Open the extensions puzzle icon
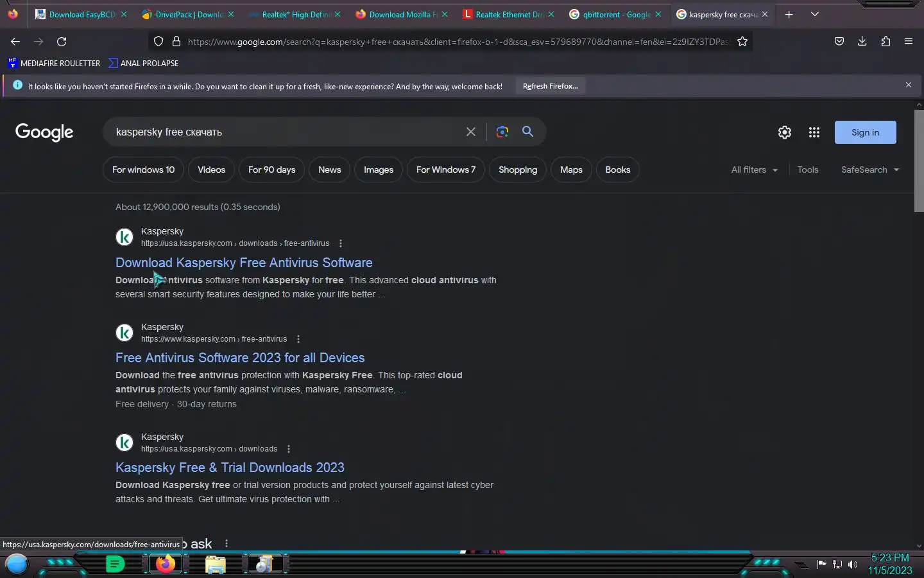Screen dimensions: 924x578 click(x=886, y=42)
